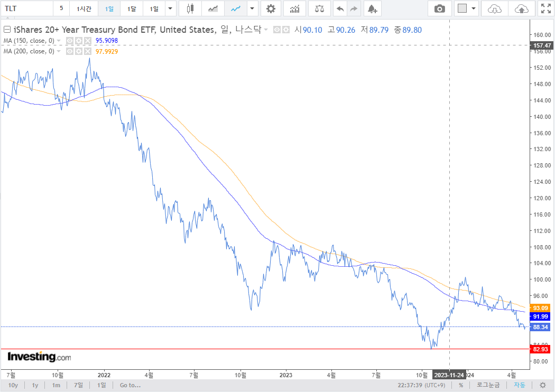Select line chart style icon
Viewport: 555px width, 392px height.
click(235, 8)
